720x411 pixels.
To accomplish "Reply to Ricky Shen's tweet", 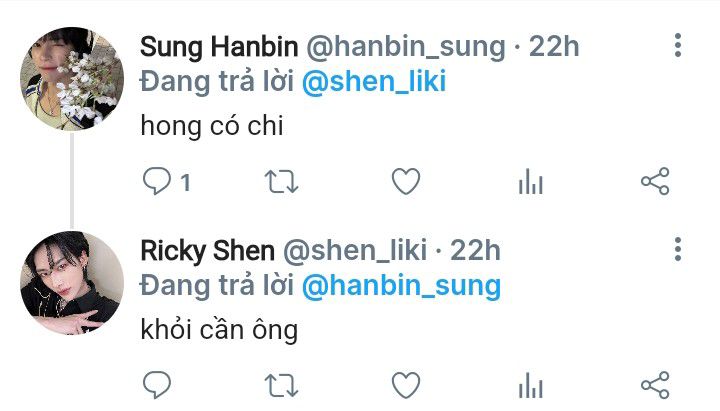I will click(157, 385).
